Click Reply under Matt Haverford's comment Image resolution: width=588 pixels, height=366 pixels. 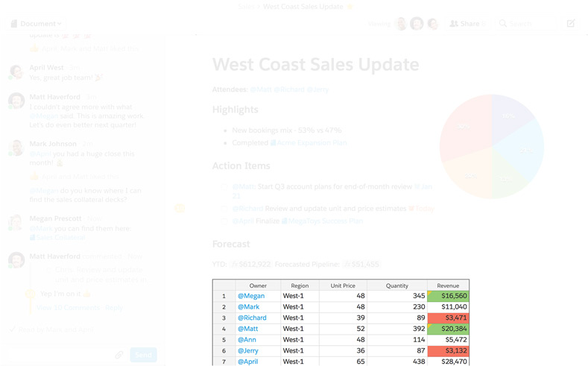[114, 307]
